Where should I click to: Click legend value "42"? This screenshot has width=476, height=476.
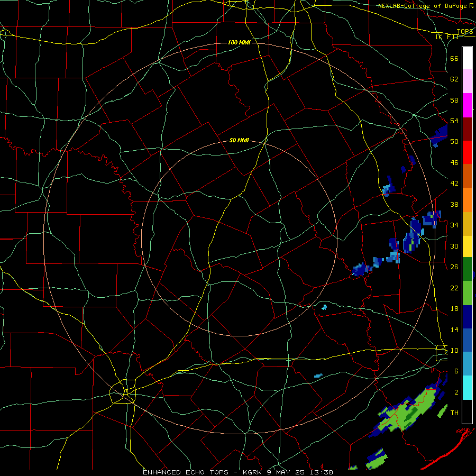[454, 184]
